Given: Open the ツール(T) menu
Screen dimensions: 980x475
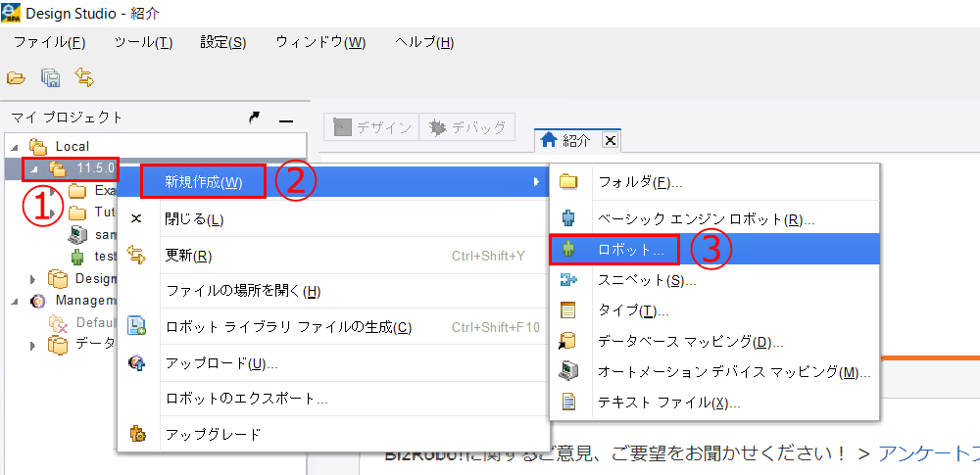Looking at the screenshot, I should pyautogui.click(x=144, y=43).
